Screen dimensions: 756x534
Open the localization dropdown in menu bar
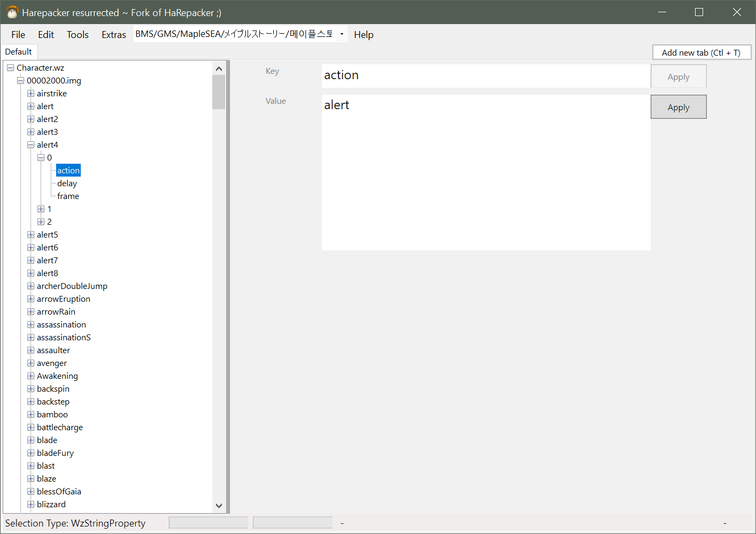341,34
